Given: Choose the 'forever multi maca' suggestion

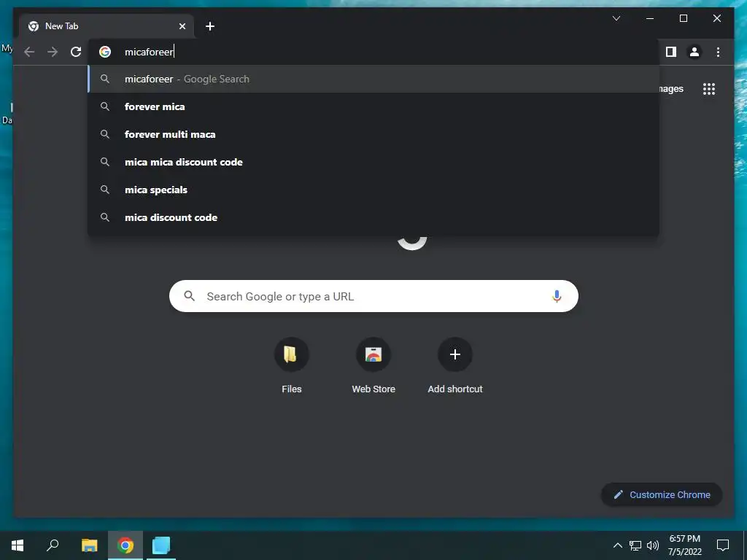Looking at the screenshot, I should 373,134.
